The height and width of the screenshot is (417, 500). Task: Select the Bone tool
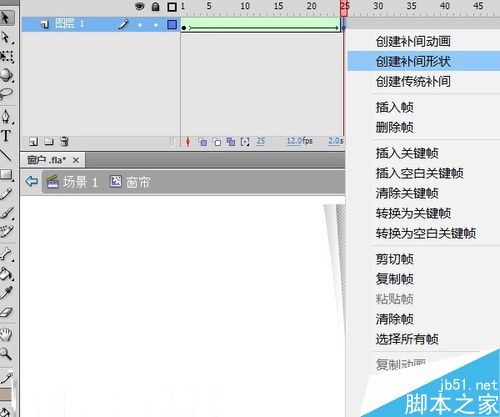coord(7,254)
